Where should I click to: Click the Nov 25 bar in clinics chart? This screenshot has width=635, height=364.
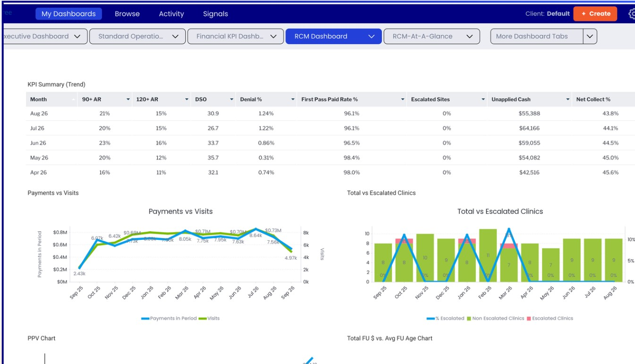coord(425,258)
